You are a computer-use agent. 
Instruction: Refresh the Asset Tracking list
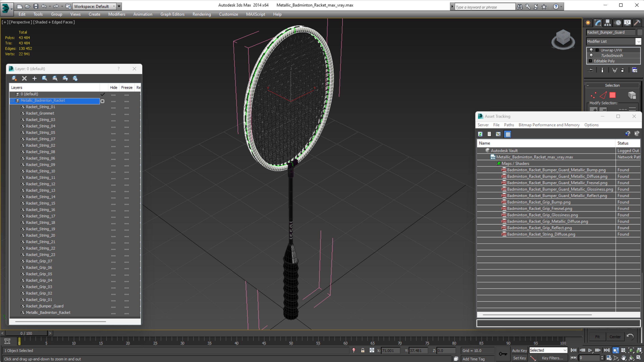click(480, 134)
